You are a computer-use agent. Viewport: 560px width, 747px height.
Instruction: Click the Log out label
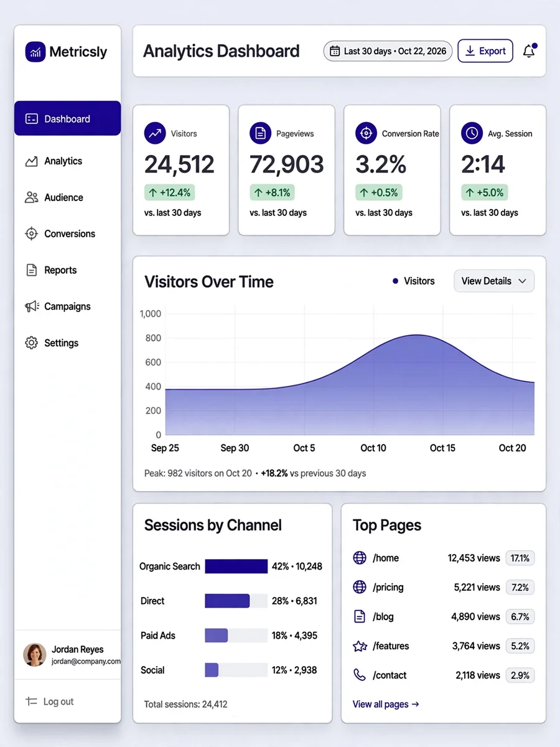58,702
